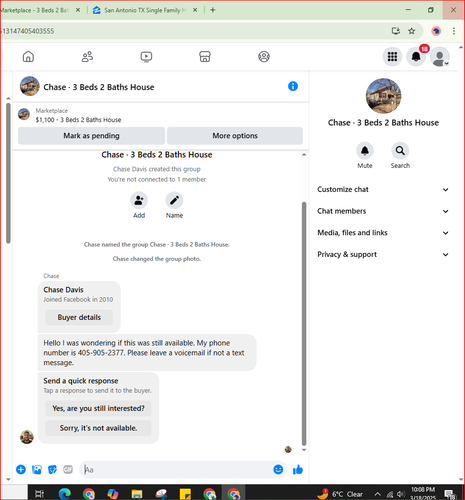Open the volume speaker icon in tray

[401, 494]
